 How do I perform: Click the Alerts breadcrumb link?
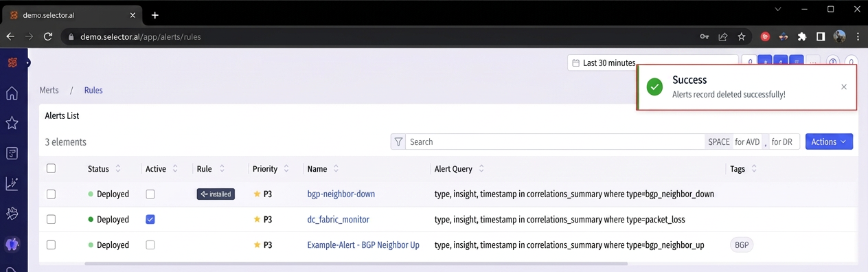point(49,90)
